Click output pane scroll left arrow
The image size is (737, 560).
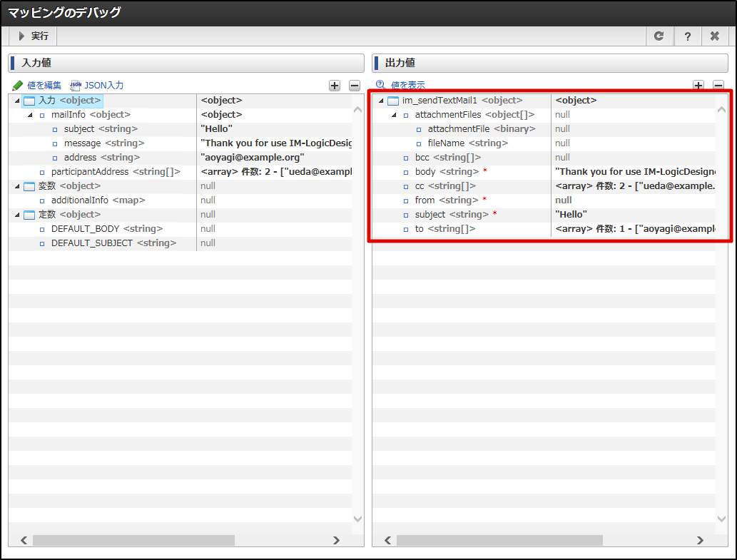pos(388,540)
